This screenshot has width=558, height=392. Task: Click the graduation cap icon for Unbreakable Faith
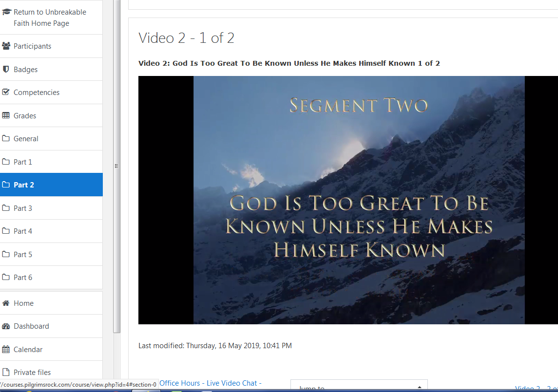6,12
